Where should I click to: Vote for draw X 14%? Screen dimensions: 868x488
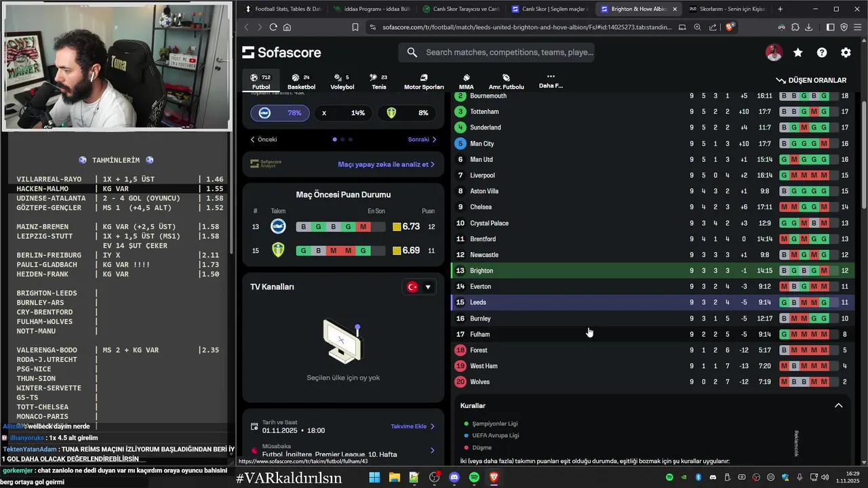click(x=342, y=113)
